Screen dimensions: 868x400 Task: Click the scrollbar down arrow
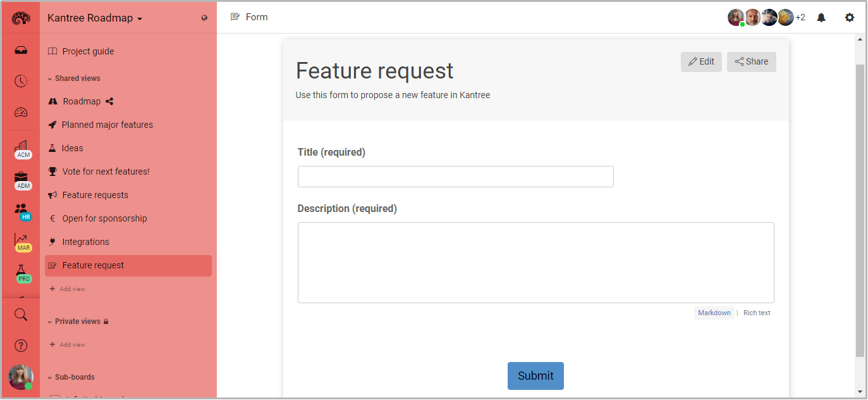pos(860,392)
